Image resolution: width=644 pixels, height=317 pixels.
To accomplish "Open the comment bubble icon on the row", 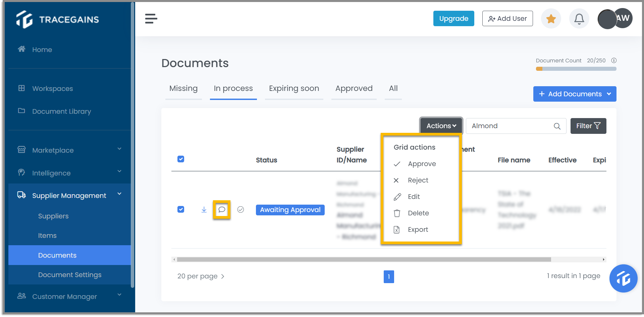I will click(222, 210).
